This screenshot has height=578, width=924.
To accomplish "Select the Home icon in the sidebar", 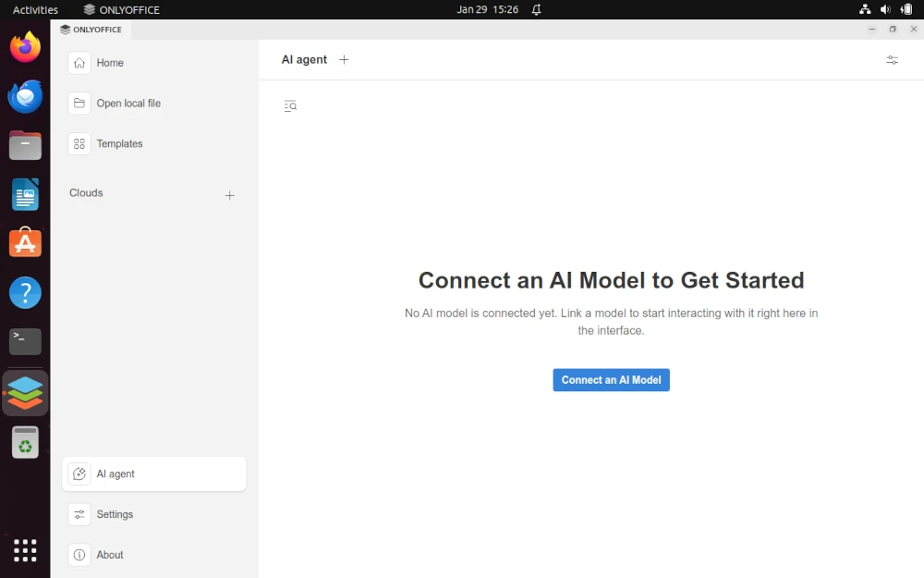I will (x=79, y=63).
